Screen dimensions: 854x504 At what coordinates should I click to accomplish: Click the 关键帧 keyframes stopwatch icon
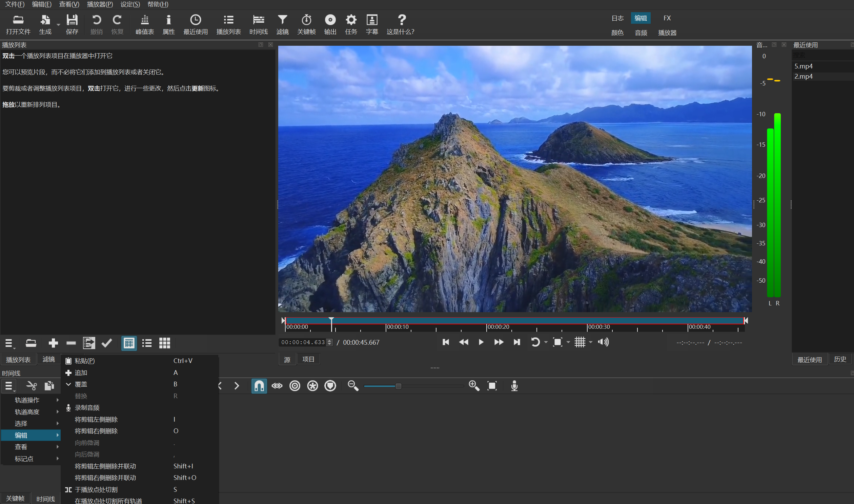pos(306,20)
